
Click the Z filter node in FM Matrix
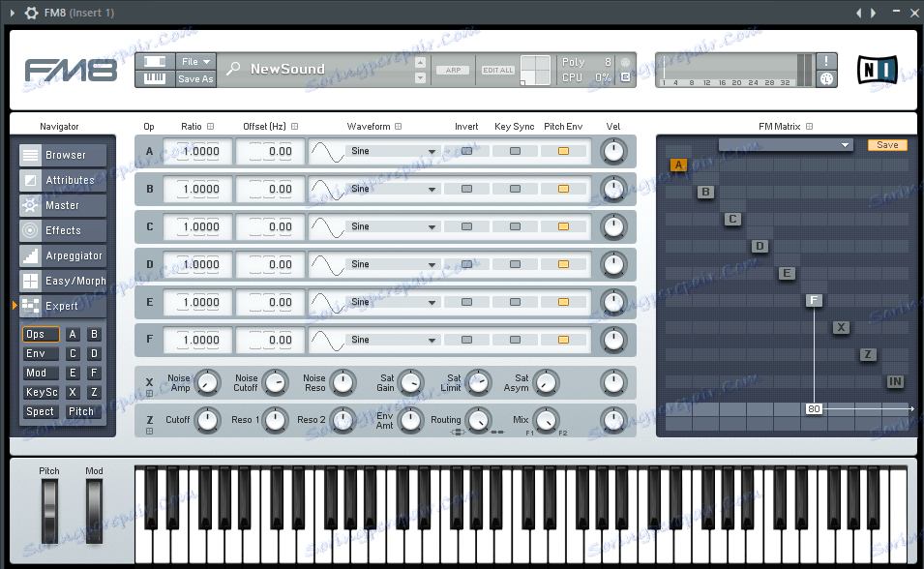[868, 354]
